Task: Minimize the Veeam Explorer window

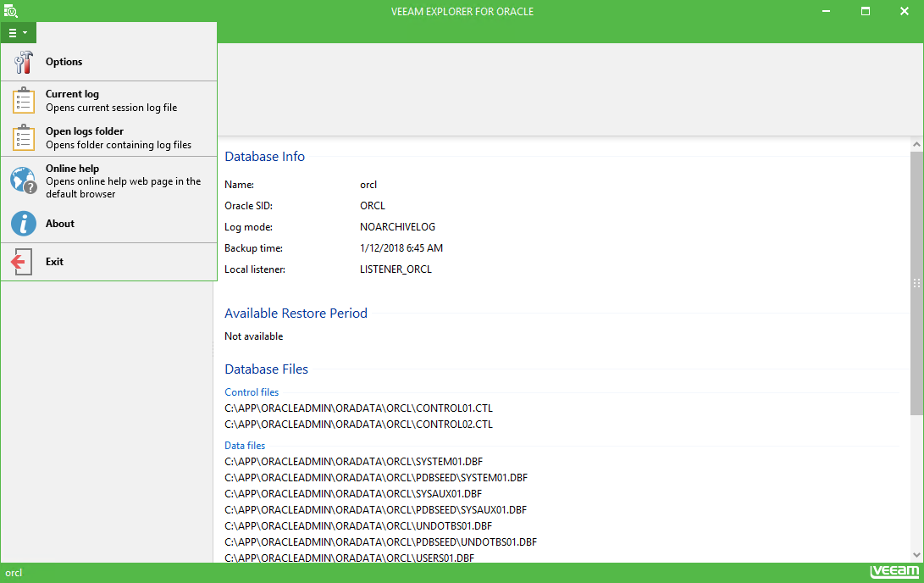Action: (x=826, y=11)
